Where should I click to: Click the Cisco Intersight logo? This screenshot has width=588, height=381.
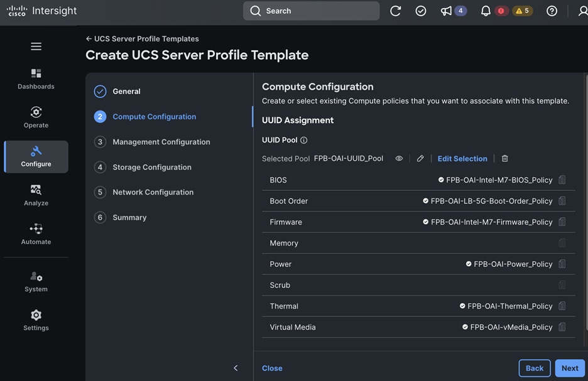click(41, 11)
